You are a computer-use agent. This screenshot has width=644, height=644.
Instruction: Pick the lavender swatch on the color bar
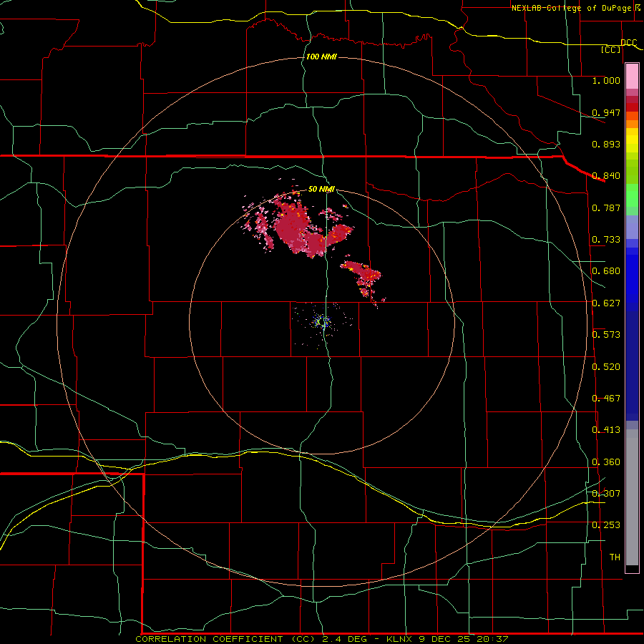(x=632, y=227)
